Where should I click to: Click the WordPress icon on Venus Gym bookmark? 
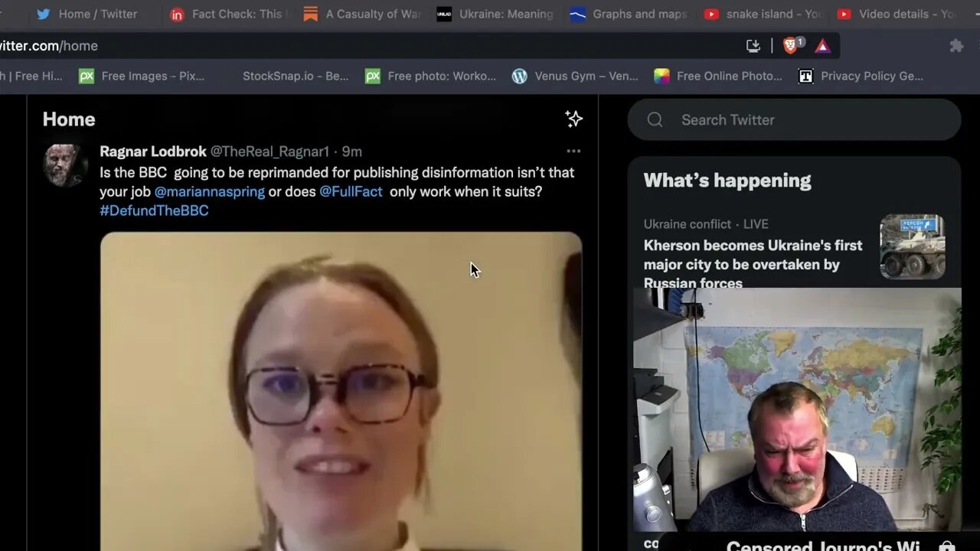pyautogui.click(x=519, y=76)
